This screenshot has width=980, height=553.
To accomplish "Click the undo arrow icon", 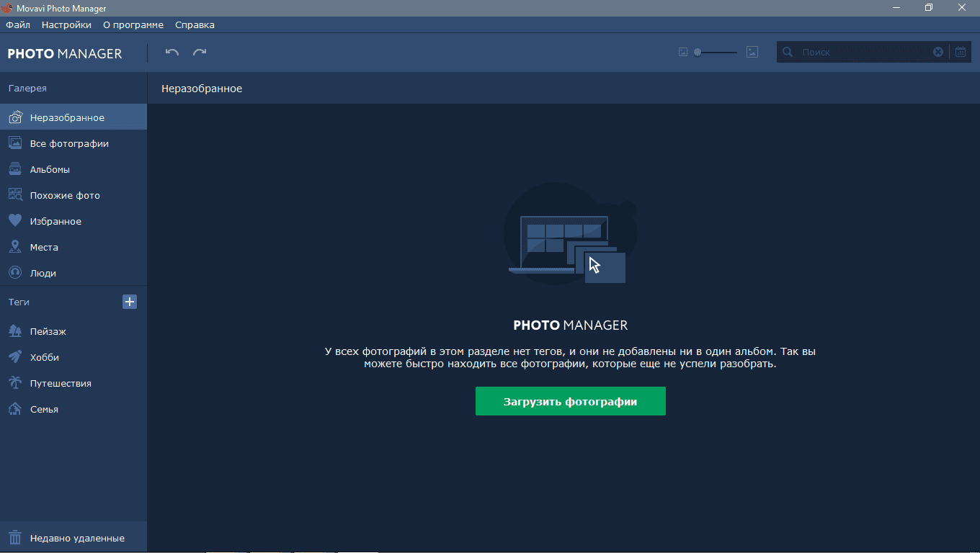I will pos(171,52).
